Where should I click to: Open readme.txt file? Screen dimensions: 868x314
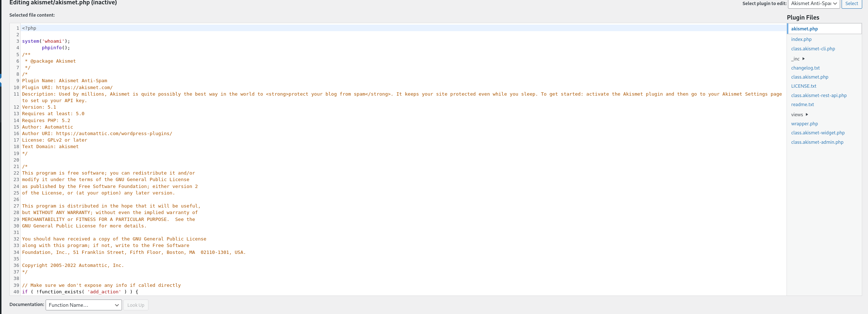802,105
